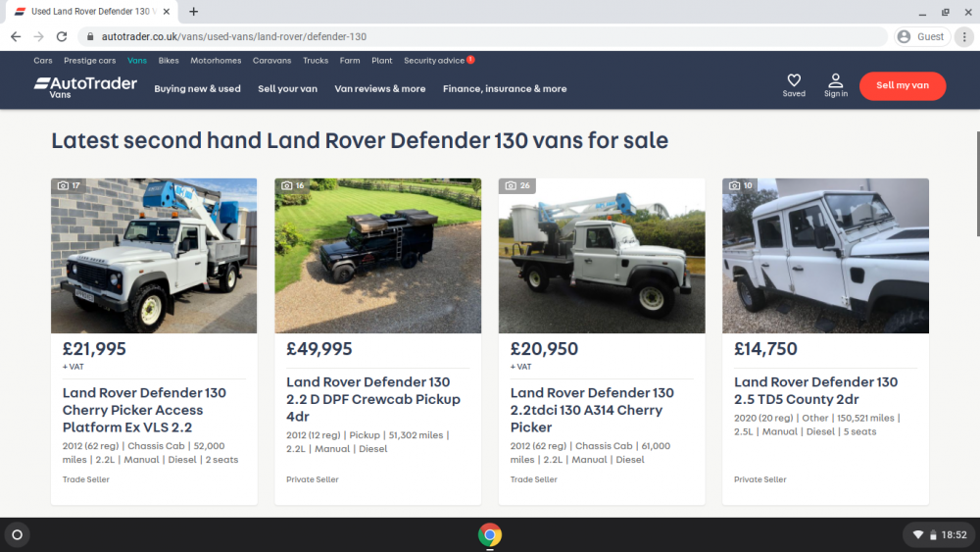Click the white cherry picker photo by brick wall

[x=154, y=256]
